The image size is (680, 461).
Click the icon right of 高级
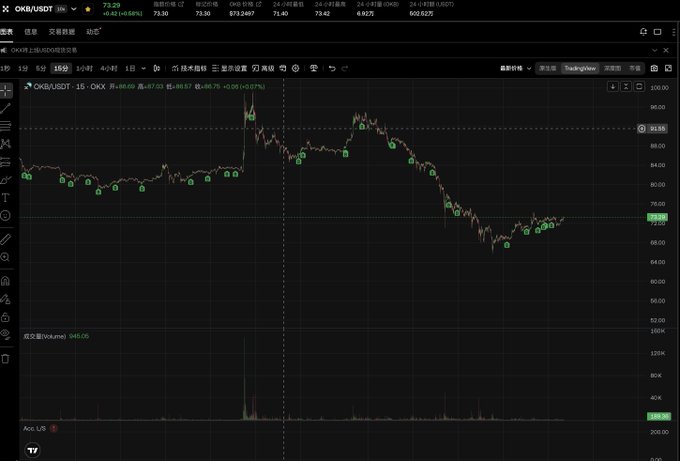pyautogui.click(x=283, y=69)
